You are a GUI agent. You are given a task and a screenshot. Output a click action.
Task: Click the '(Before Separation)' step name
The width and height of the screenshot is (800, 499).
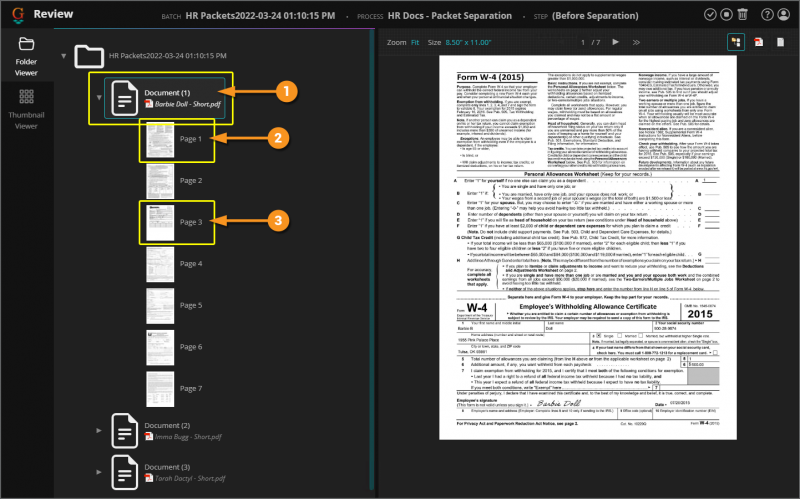pos(595,16)
